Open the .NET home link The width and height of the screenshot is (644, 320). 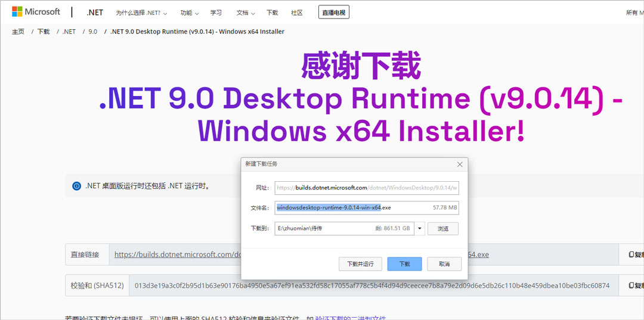point(94,13)
